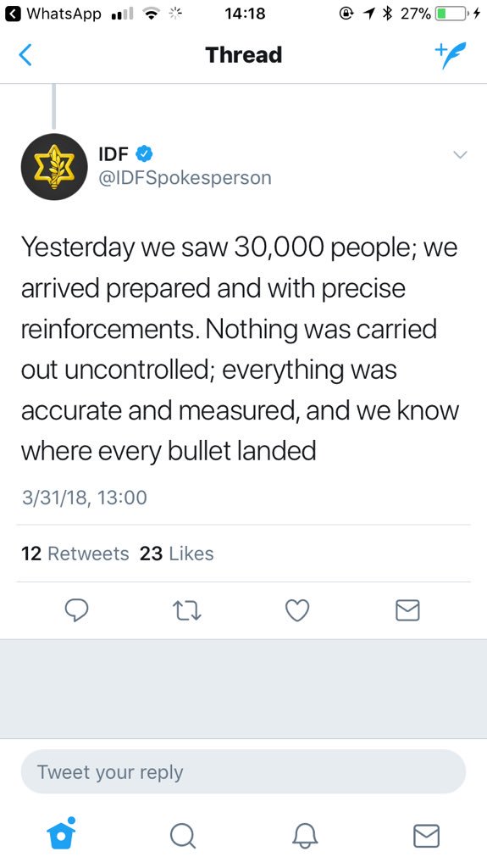This screenshot has height=868, width=487.
Task: Retweet this tweet with arrows icon
Action: [x=187, y=610]
